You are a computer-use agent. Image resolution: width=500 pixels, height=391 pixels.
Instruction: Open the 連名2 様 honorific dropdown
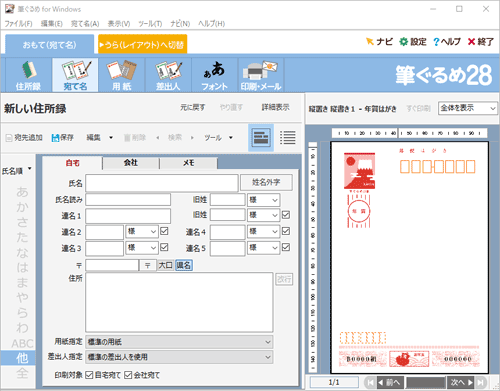(142, 232)
